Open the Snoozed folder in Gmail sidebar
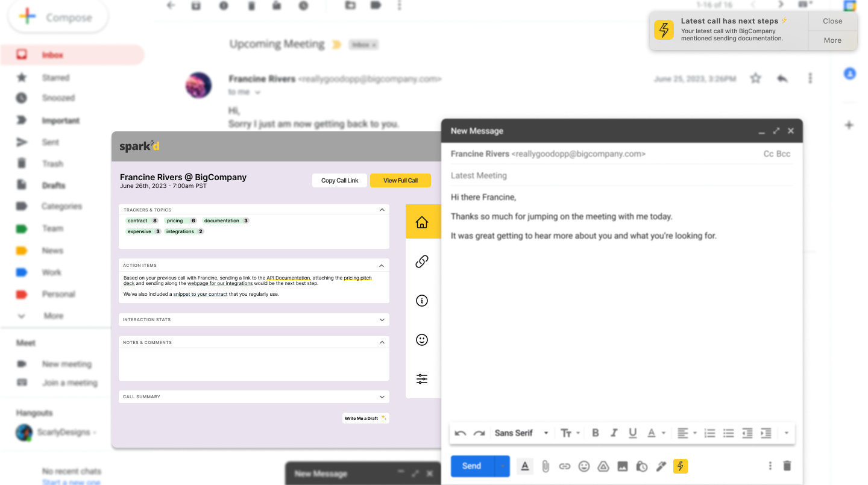Screen dimensions: 868x485 coord(58,98)
